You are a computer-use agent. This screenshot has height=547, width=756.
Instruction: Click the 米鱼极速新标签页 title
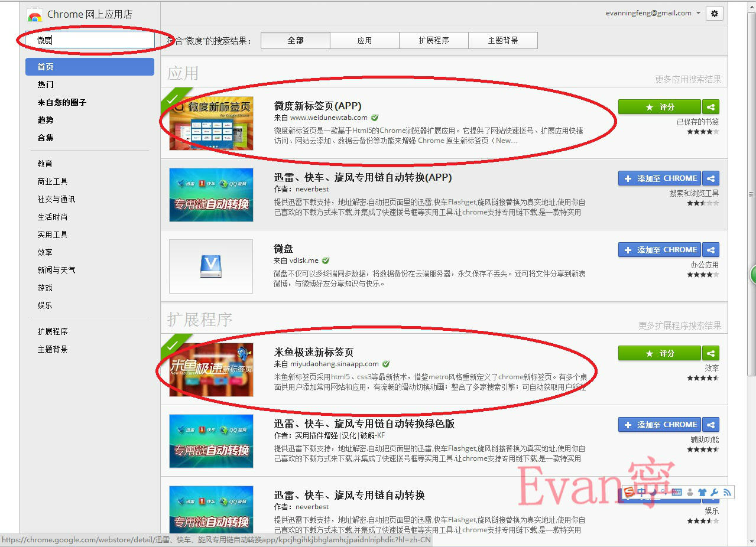pyautogui.click(x=314, y=352)
